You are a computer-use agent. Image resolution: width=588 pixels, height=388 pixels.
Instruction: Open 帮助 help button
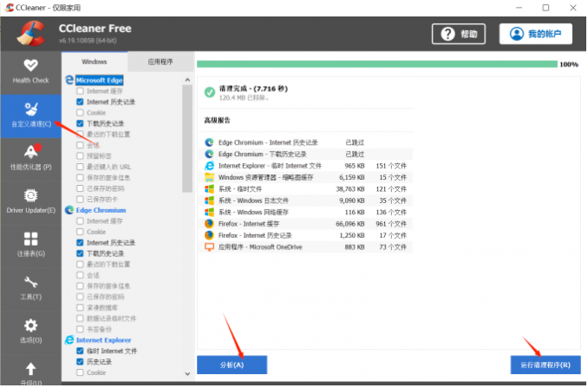459,34
